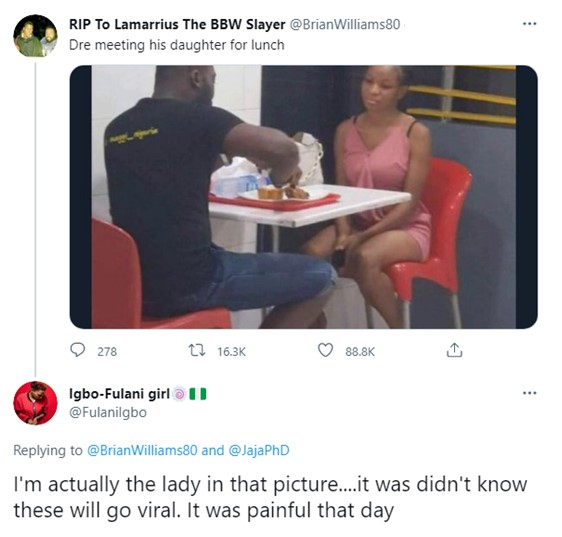Like the tweet with heart icon
This screenshot has height=537, width=562.
coord(325,350)
